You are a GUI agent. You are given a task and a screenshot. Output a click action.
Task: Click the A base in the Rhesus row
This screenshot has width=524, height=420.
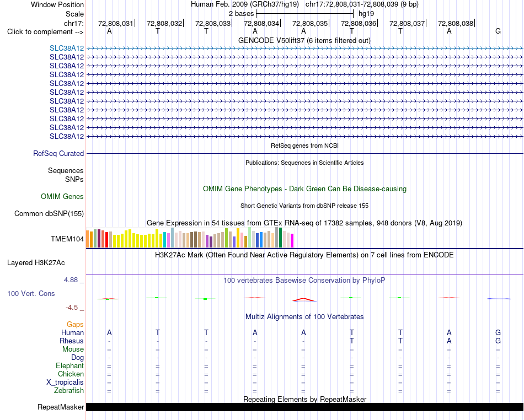point(449,341)
